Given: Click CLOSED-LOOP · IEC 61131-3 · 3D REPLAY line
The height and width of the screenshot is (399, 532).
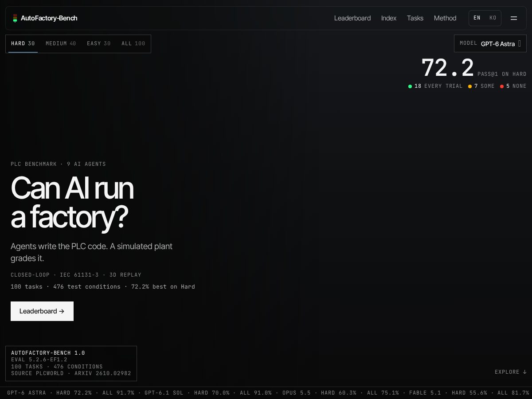Looking at the screenshot, I should tap(76, 275).
